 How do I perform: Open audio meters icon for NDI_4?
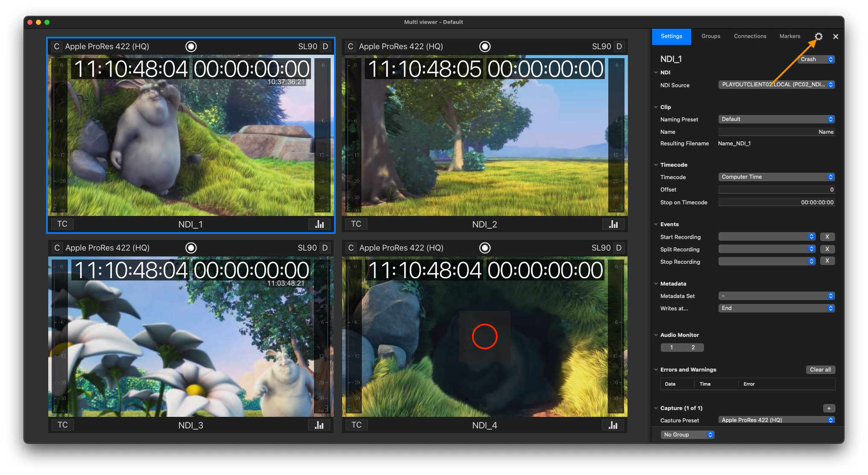click(613, 425)
